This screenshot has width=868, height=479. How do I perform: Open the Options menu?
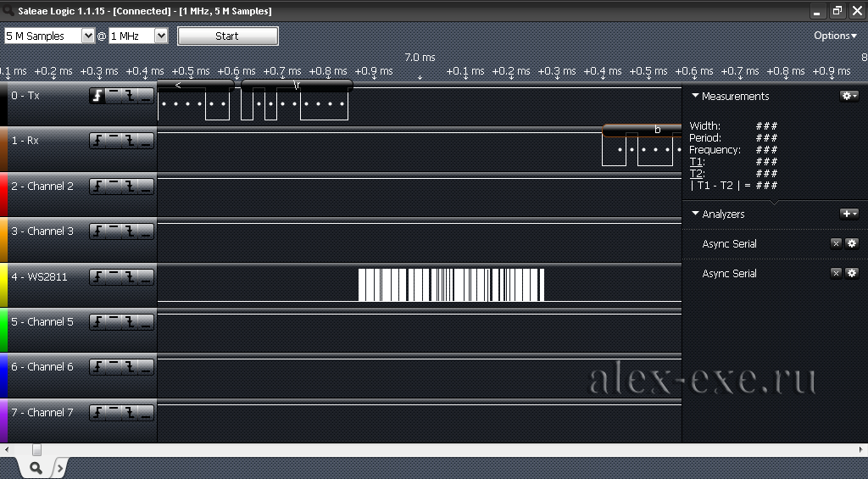point(835,36)
